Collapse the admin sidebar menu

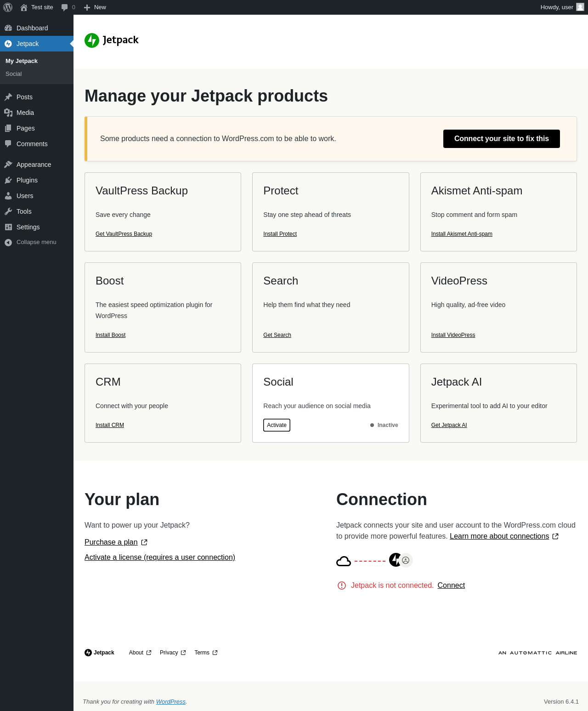36,242
